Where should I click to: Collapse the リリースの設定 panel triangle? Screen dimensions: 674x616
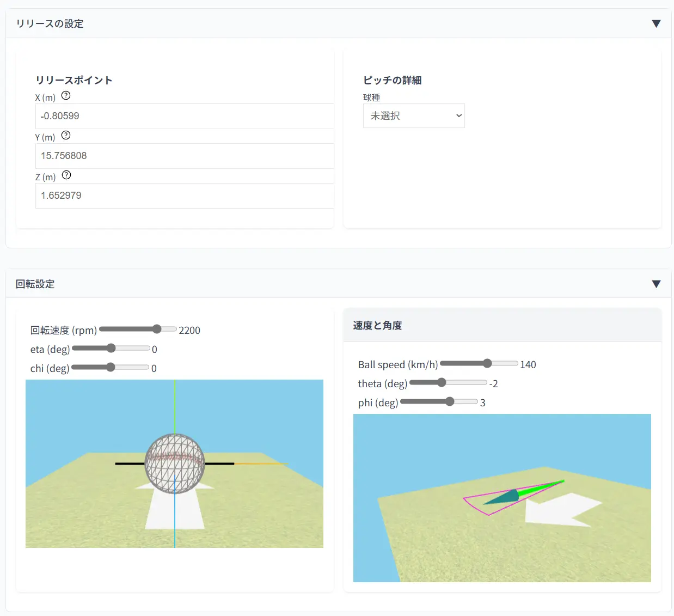[x=656, y=23]
